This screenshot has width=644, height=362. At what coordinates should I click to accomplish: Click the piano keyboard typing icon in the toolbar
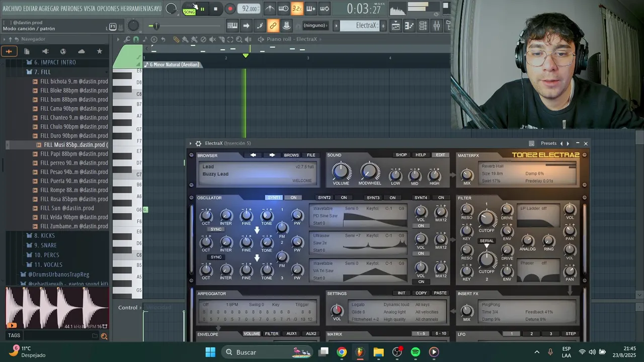(x=232, y=26)
